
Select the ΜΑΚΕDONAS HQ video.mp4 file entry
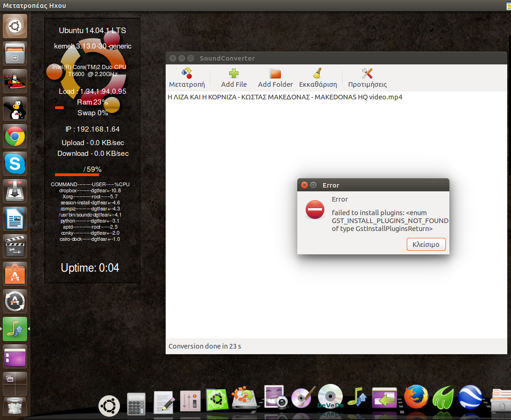tap(285, 97)
